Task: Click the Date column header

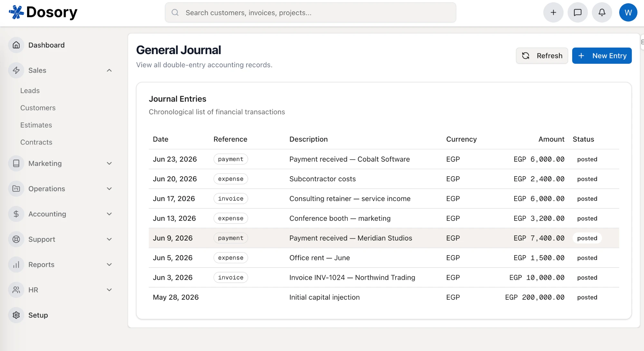Action: 161,139
